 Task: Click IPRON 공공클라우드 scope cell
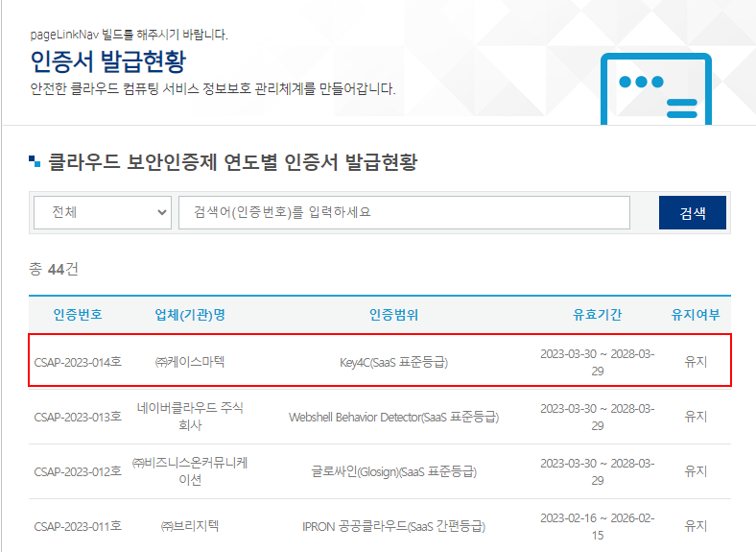[x=393, y=525]
